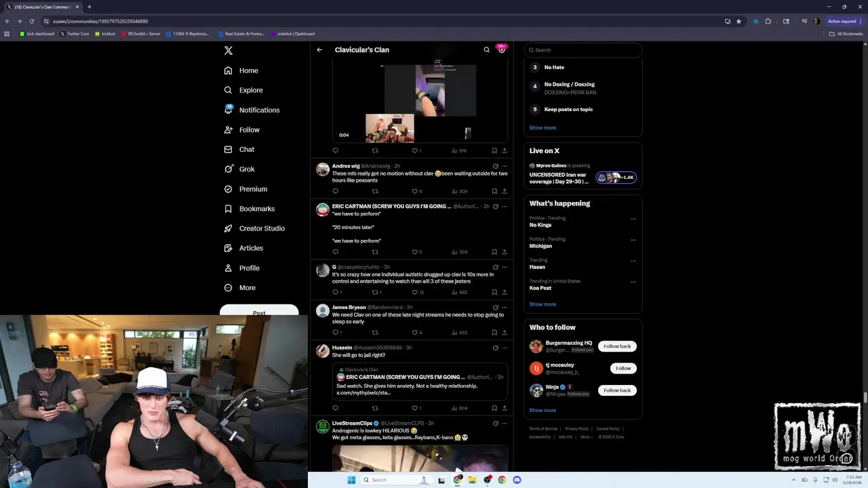The image size is (868, 488).
Task: Search within Clavicular's Clan community
Action: [486, 49]
